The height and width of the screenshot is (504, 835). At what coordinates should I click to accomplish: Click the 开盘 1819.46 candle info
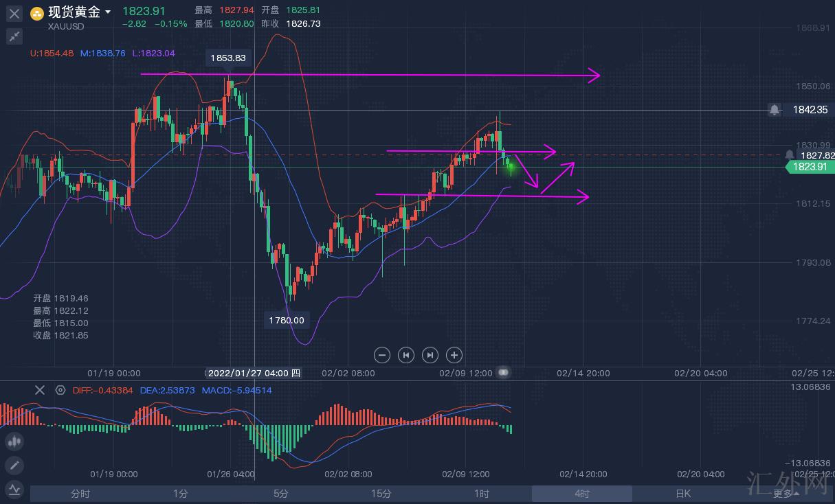pyautogui.click(x=60, y=298)
